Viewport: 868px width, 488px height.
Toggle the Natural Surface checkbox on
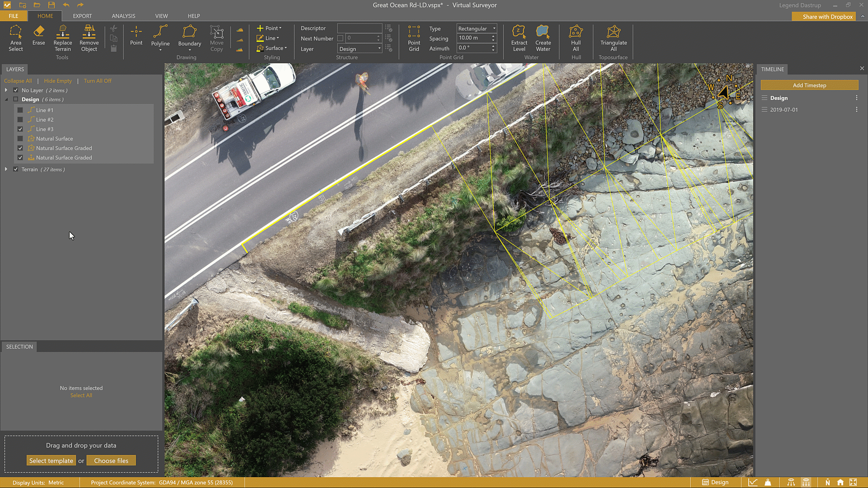click(20, 139)
